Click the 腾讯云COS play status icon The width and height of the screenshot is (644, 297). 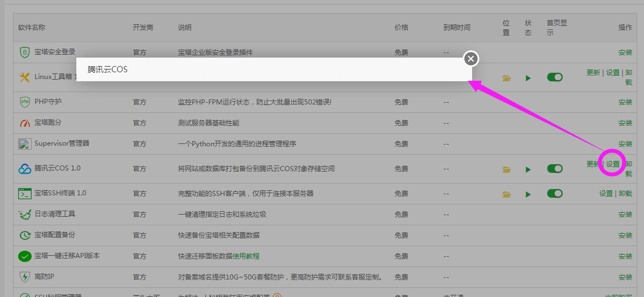(x=528, y=169)
